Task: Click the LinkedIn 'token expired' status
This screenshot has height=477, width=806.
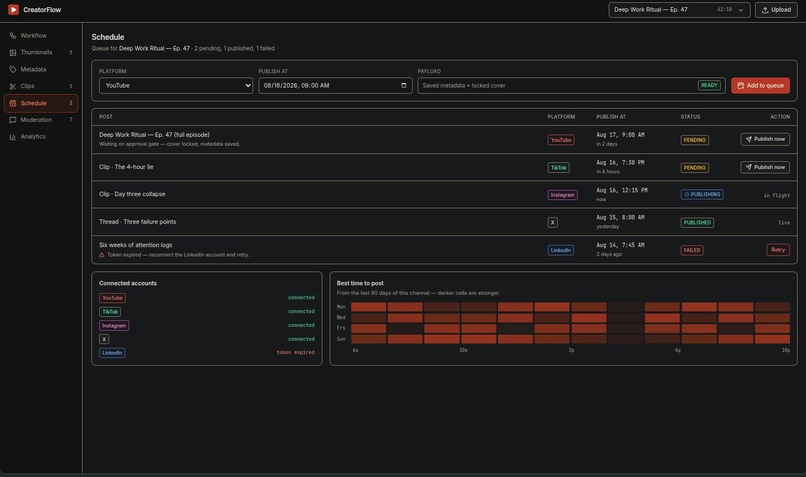Action: tap(295, 353)
